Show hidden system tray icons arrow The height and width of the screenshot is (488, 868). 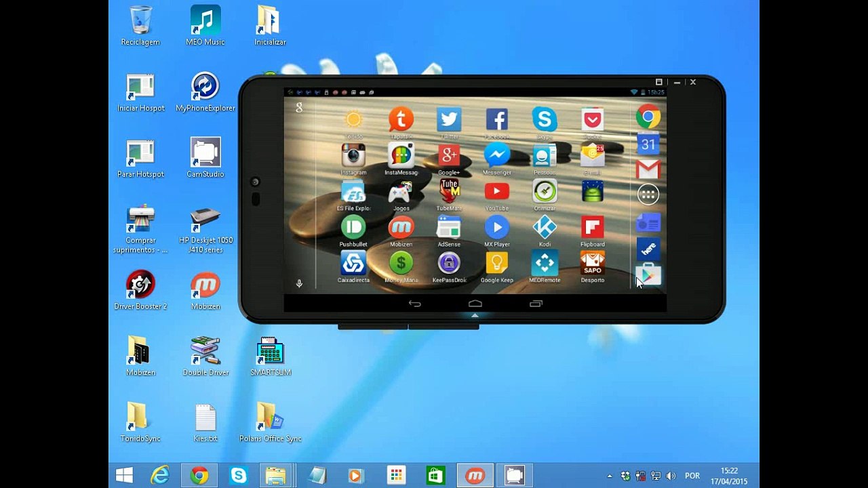tap(610, 476)
